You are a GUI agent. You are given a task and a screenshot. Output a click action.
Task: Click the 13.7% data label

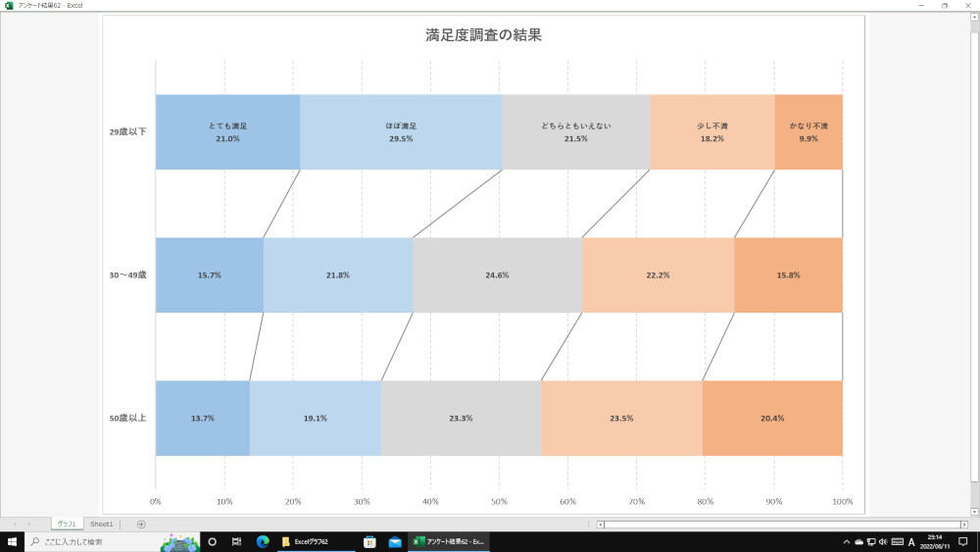203,419
